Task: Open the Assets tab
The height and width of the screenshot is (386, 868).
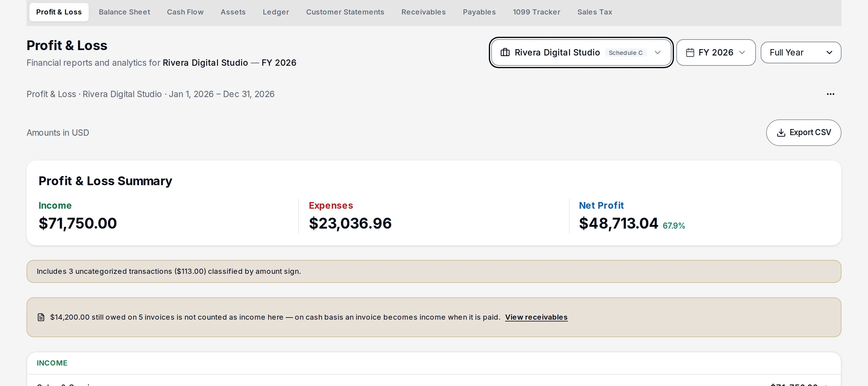Action: (x=233, y=12)
